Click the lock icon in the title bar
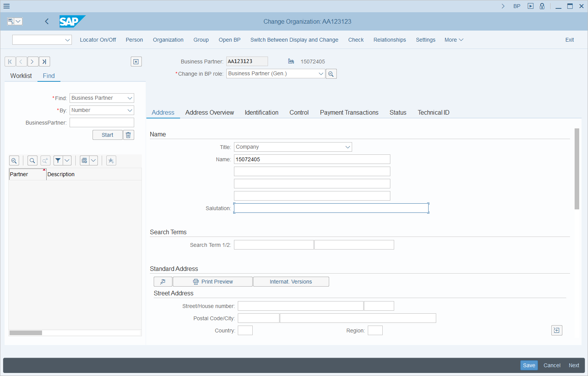This screenshot has height=376, width=588. [542, 6]
